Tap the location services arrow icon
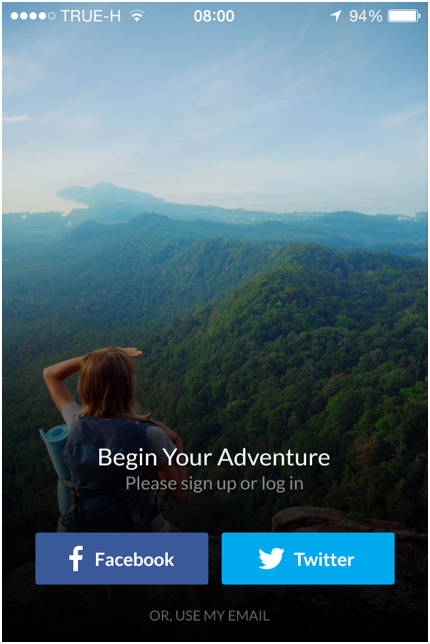The image size is (430, 644). point(336,16)
